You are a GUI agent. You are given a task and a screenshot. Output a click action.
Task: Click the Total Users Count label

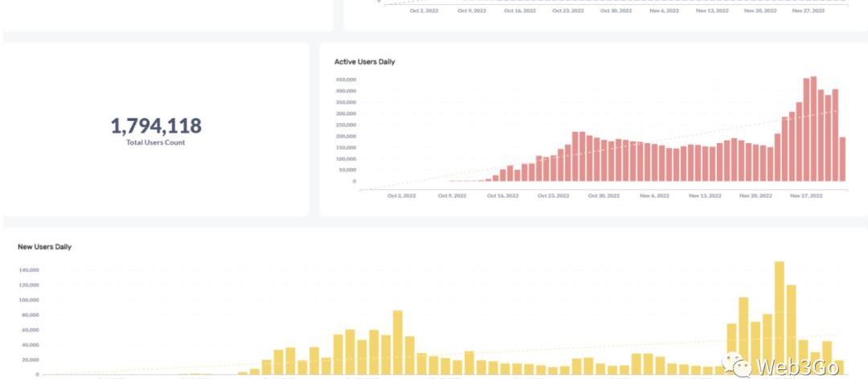[x=156, y=142]
